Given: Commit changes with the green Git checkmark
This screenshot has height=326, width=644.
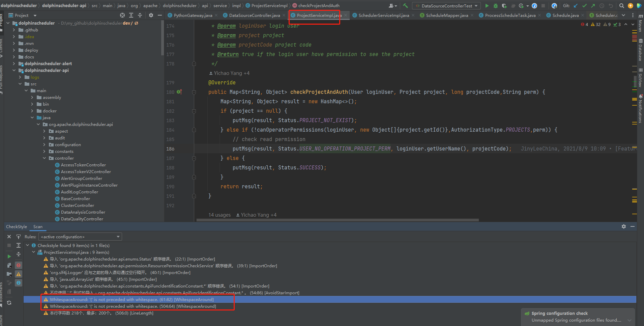Looking at the screenshot, I should [x=584, y=6].
